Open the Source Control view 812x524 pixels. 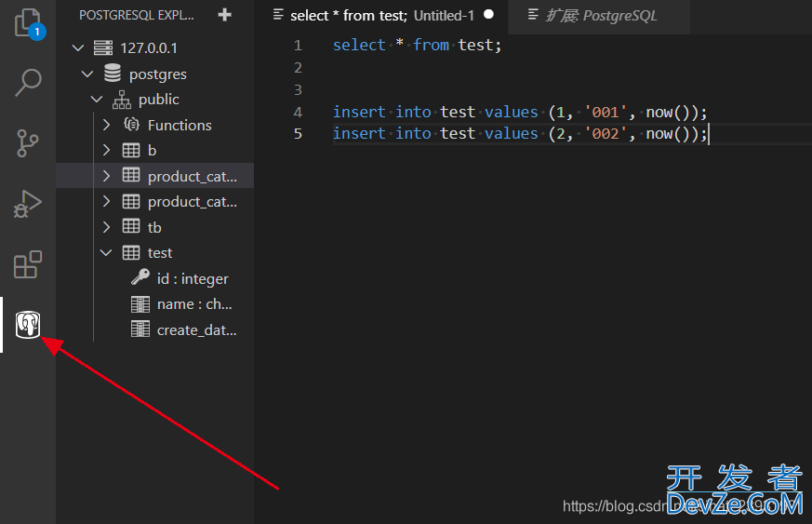(28, 143)
